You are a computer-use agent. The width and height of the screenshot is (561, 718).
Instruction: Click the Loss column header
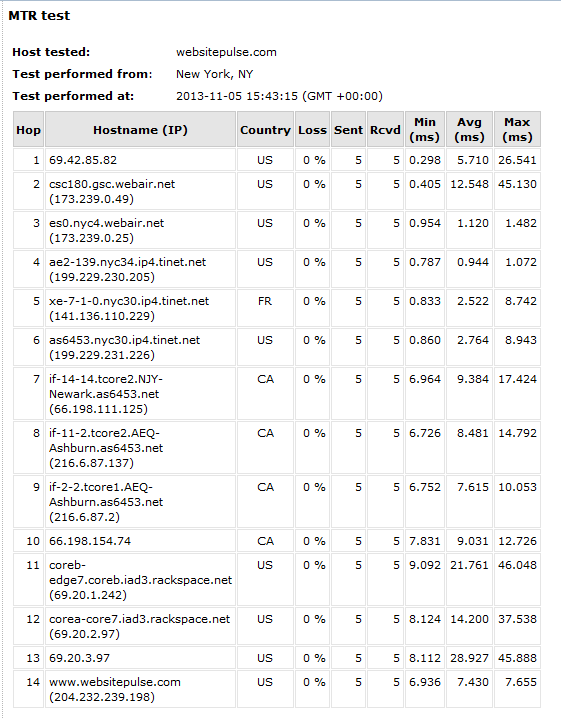(312, 130)
